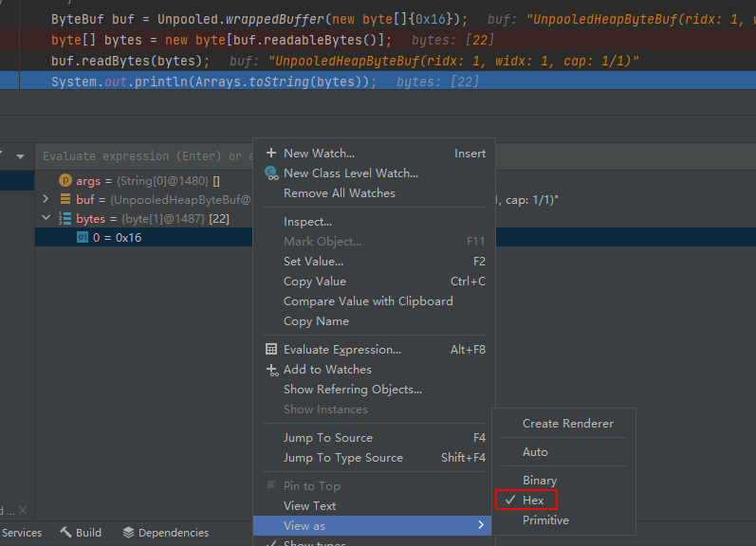Viewport: 756px width, 546px height.
Task: Select the Primitive view option
Action: click(545, 519)
